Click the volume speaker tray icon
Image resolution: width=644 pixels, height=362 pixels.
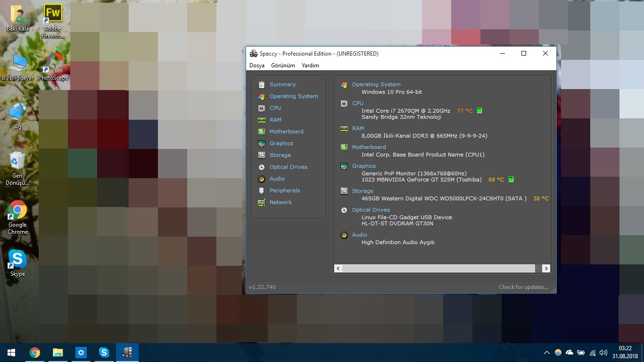point(603,353)
